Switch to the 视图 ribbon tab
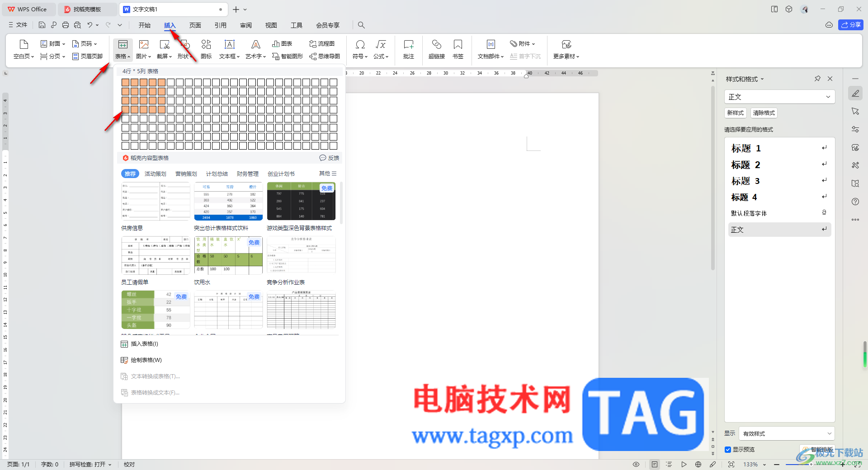The height and width of the screenshot is (470, 868). [x=271, y=25]
